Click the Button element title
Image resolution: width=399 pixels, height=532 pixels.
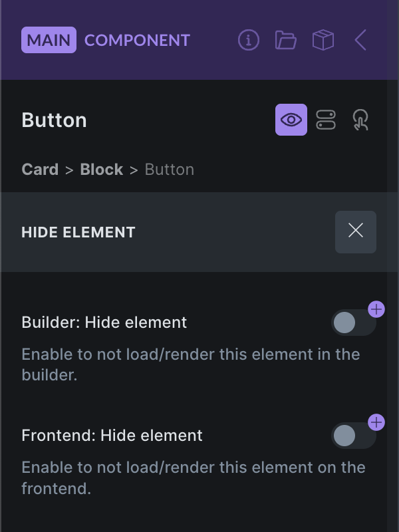(x=55, y=120)
